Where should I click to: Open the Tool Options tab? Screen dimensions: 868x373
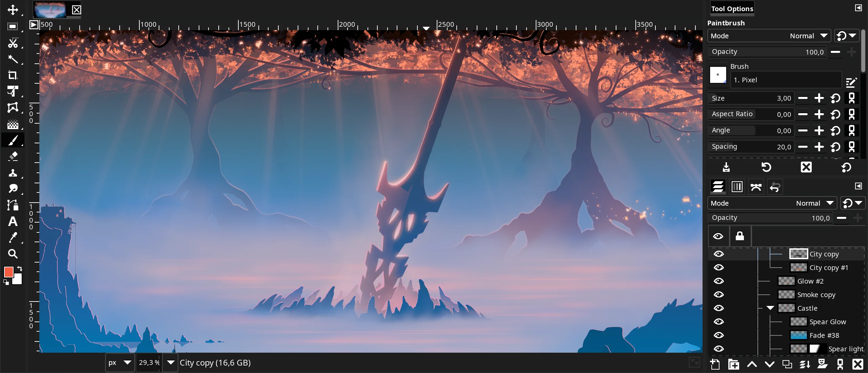[732, 9]
